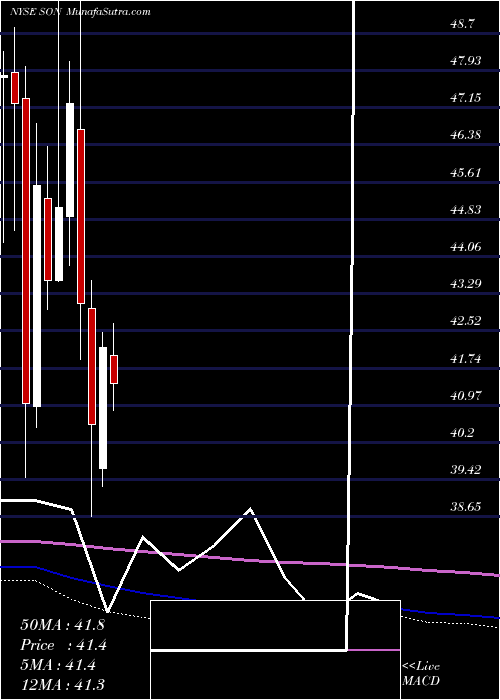This screenshot has height=700, width=500.
Task: Click the 48.7 price axis label
Action: (x=462, y=23)
